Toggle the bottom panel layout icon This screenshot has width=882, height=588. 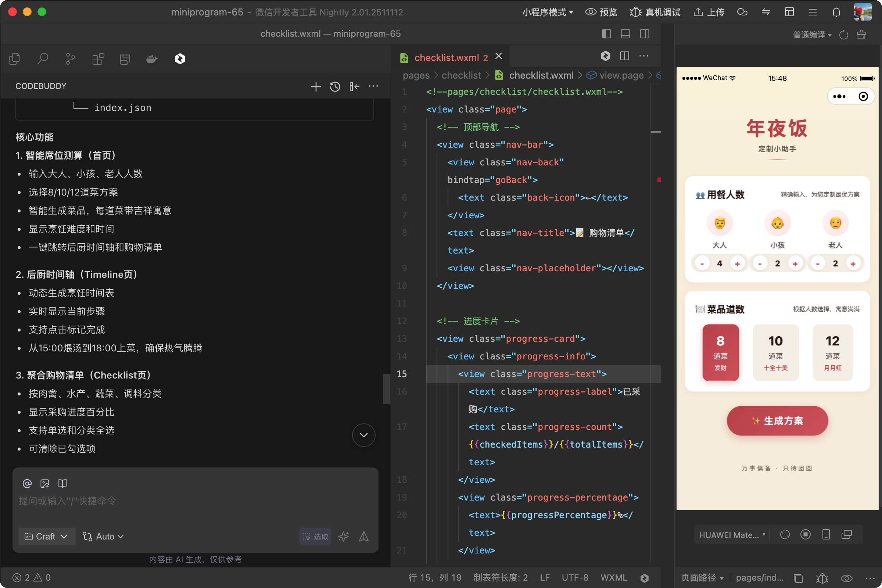[x=625, y=34]
